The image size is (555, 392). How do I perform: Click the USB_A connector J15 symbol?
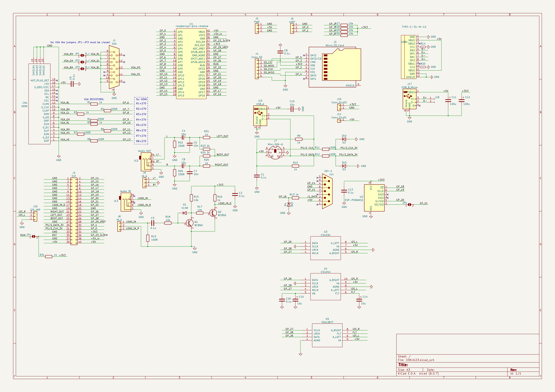click(260, 116)
